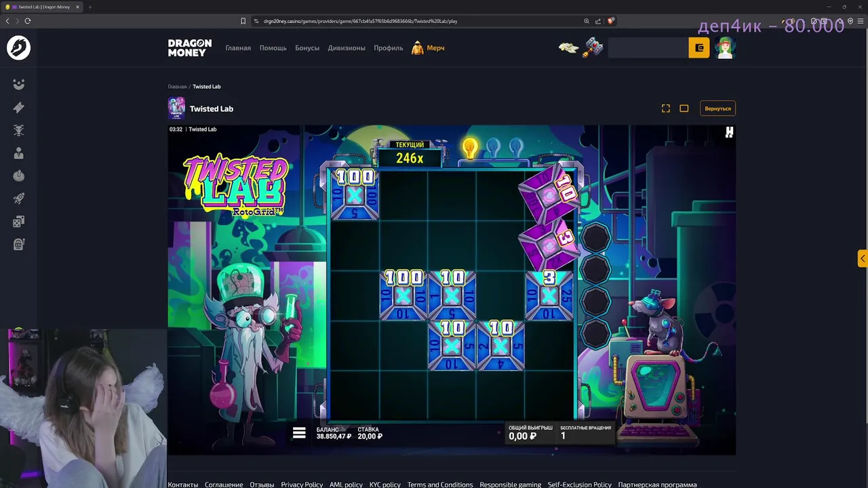
Task: Click the yellow wallet button
Action: point(699,48)
